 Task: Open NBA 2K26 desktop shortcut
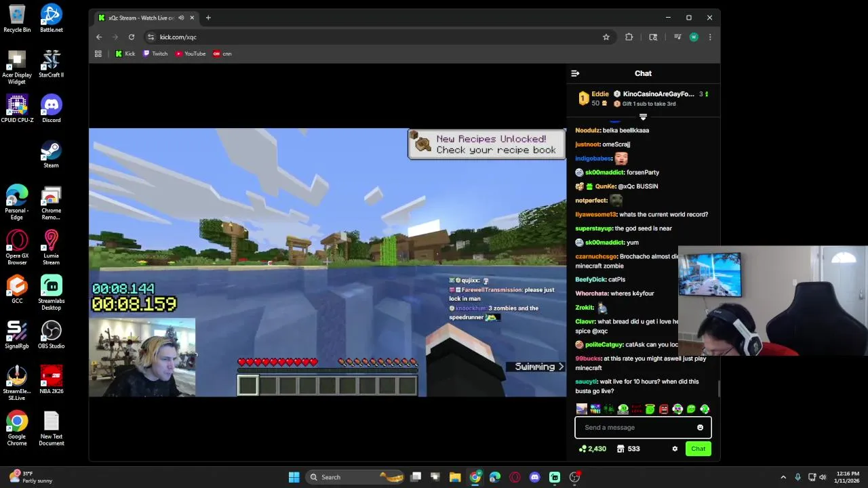click(51, 380)
